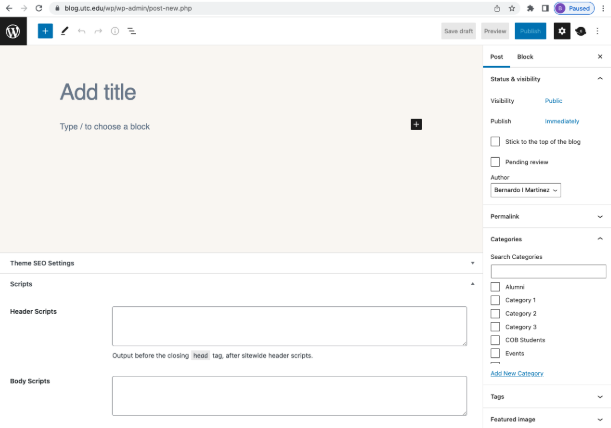Image resolution: width=611 pixels, height=428 pixels.
Task: Expand the Theme SEO Settings section
Action: click(x=240, y=263)
